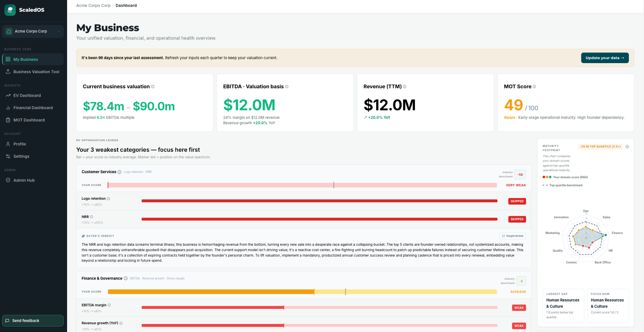
Task: Click the My Business grid icon in the sidebar
Action: tap(8, 59)
